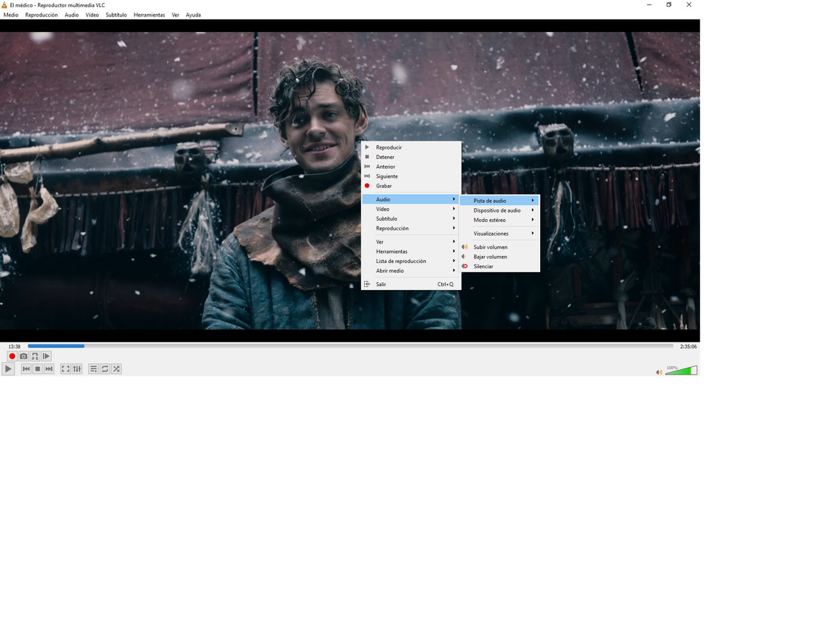Open extended settings with the sliders icon
The width and height of the screenshot is (840, 620).
[x=77, y=369]
